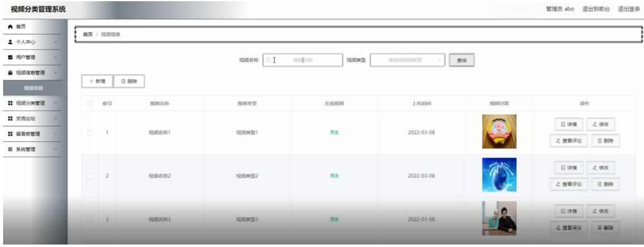644x247 pixels.
Task: Click 退出到前台 in the top bar
Action: [x=596, y=9]
